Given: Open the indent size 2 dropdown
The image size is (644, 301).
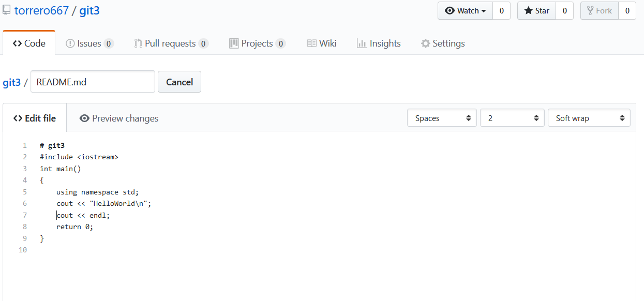Looking at the screenshot, I should 513,118.
